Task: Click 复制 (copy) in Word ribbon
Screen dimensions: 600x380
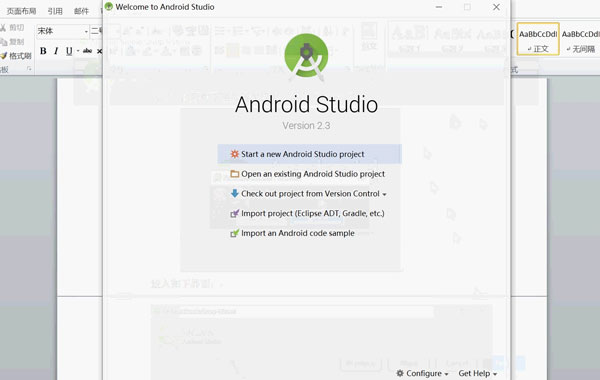Action: pos(13,42)
